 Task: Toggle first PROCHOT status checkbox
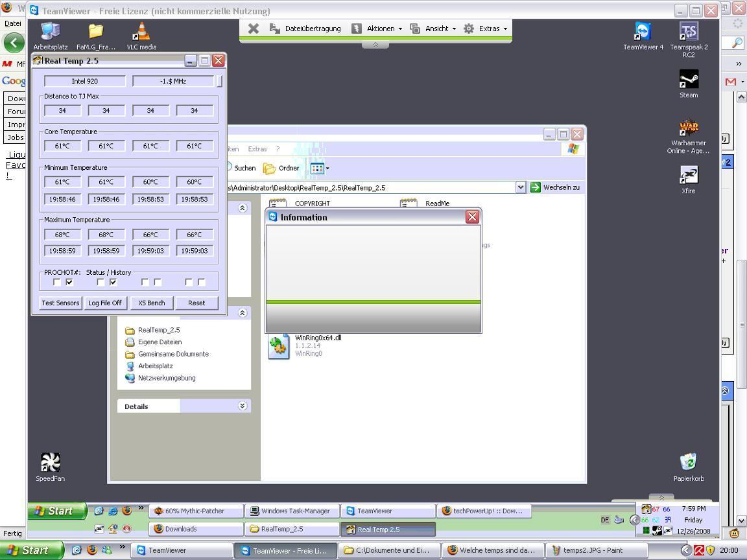56,283
